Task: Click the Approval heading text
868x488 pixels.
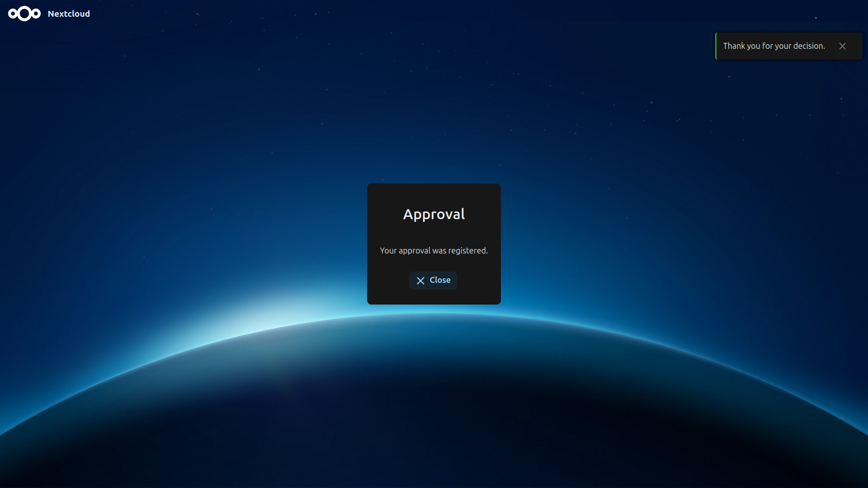Action: point(434,214)
